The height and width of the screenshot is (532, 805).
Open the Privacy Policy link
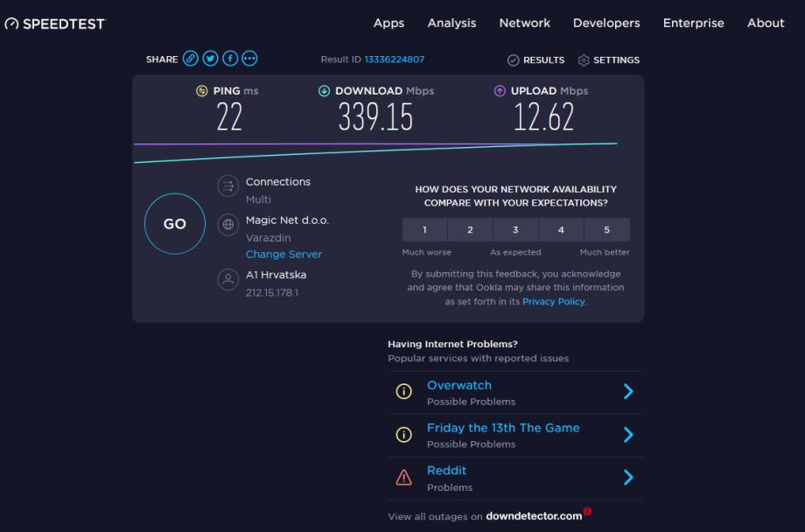[553, 301]
